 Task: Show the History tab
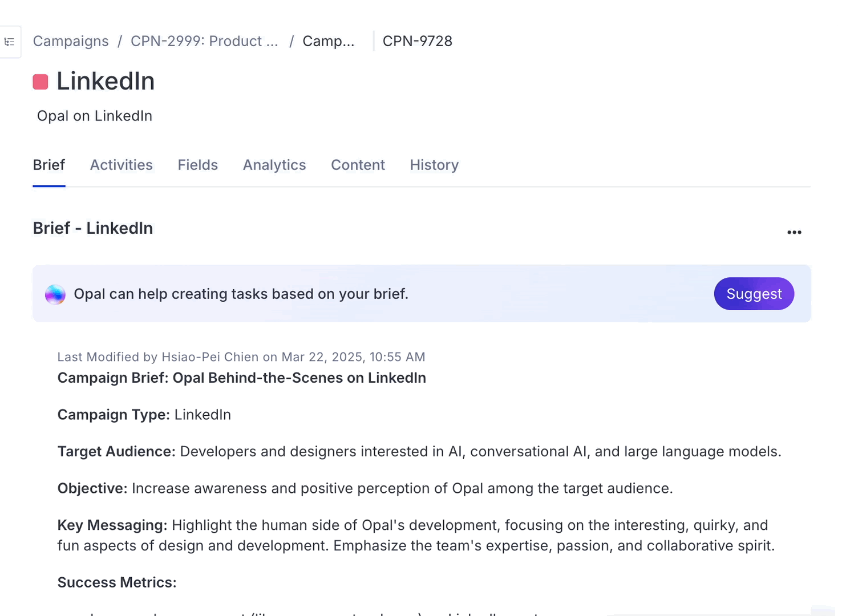434,165
